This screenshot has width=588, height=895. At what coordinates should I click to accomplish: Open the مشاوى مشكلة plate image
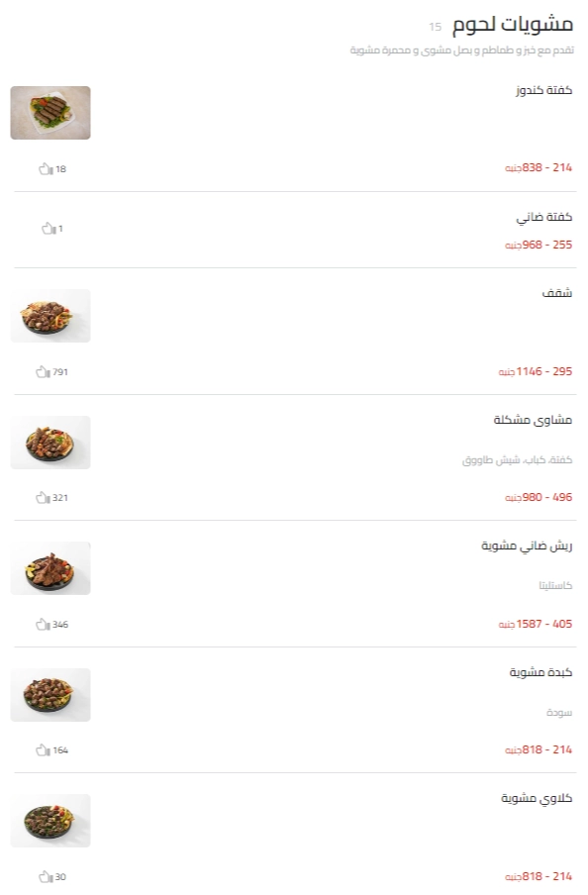coord(50,443)
